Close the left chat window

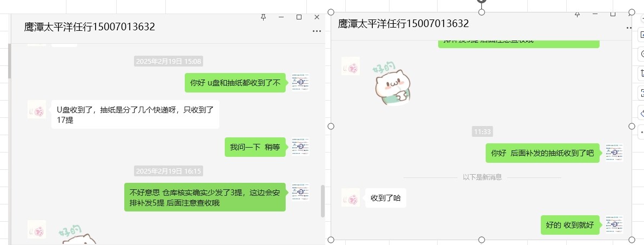point(317,17)
